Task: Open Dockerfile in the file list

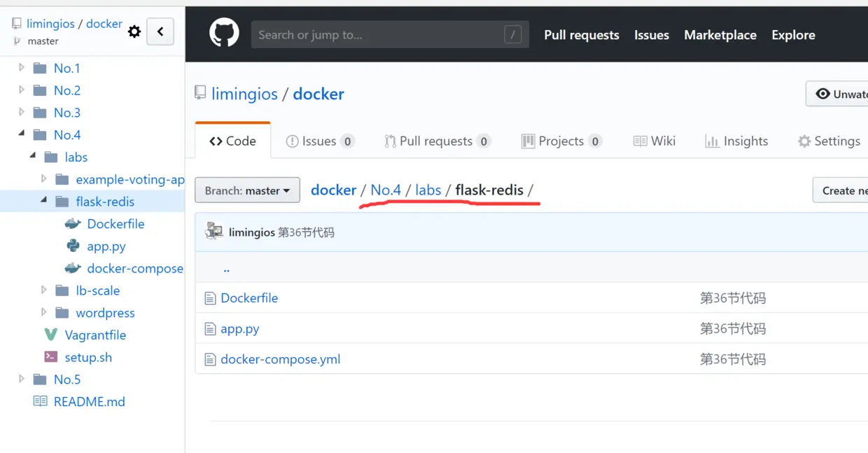Action: [249, 298]
